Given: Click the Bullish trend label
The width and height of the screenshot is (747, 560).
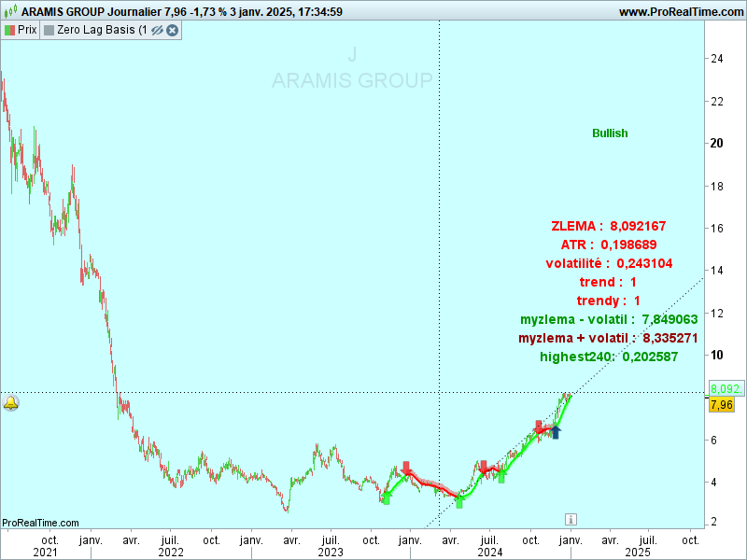Looking at the screenshot, I should [x=610, y=133].
